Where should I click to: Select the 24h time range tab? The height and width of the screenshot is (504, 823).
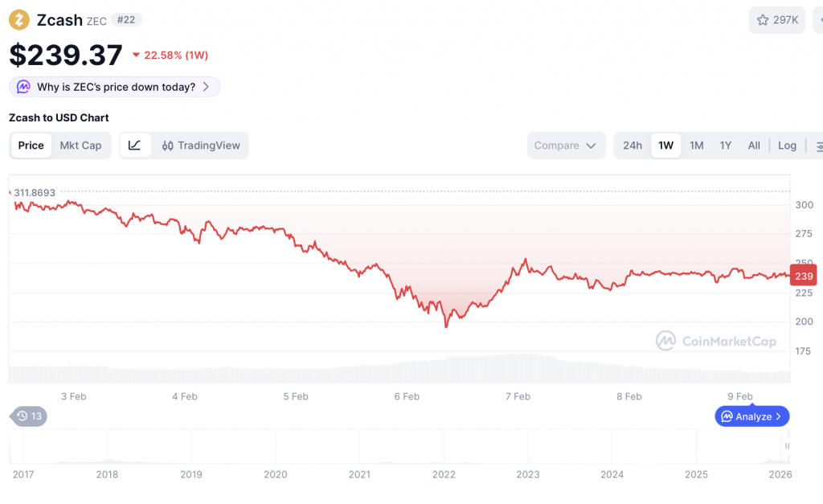pyautogui.click(x=633, y=145)
